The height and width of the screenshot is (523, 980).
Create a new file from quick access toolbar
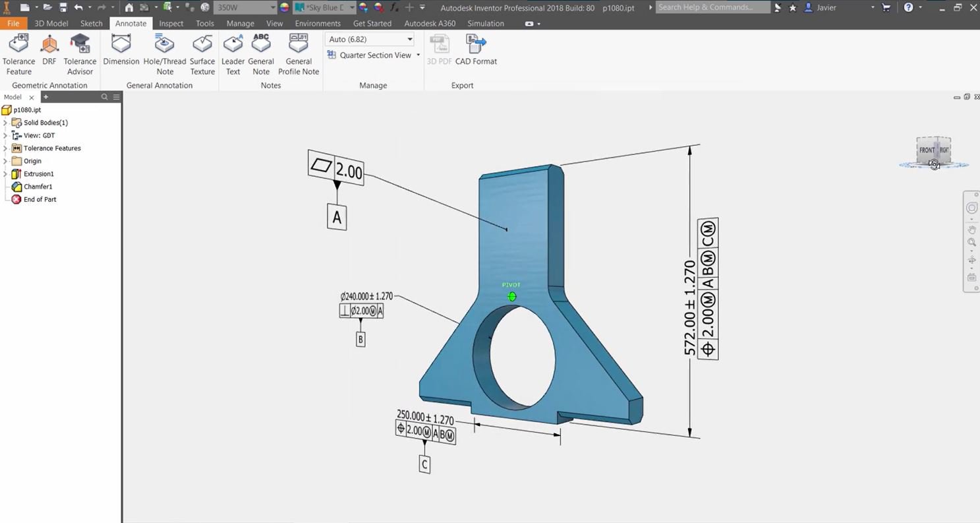pos(25,7)
